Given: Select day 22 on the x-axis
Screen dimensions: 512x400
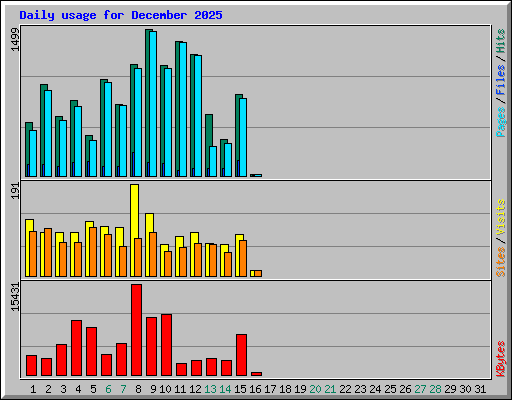Looking at the screenshot, I should 345,389.
